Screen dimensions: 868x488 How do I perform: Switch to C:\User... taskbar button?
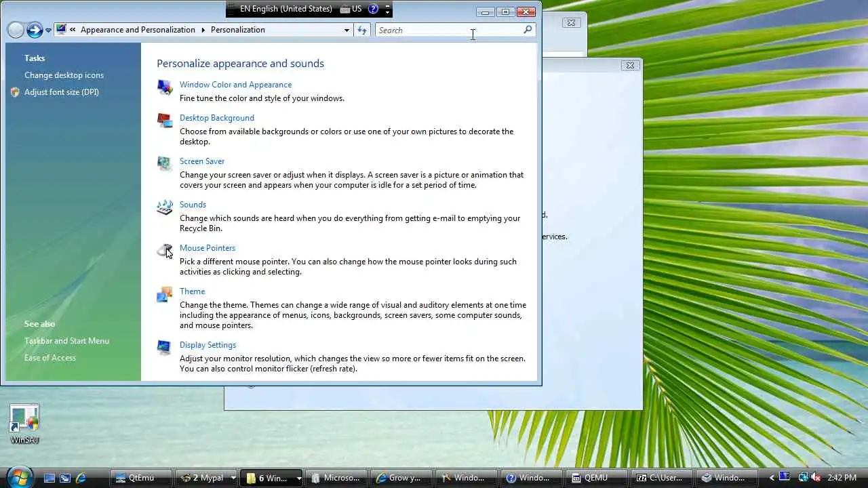coord(663,478)
